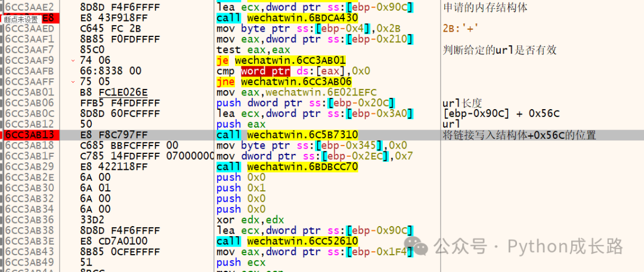
Task: Click the mov byte ptr [ebp-0x4],0x2B instruction
Action: 308,29
